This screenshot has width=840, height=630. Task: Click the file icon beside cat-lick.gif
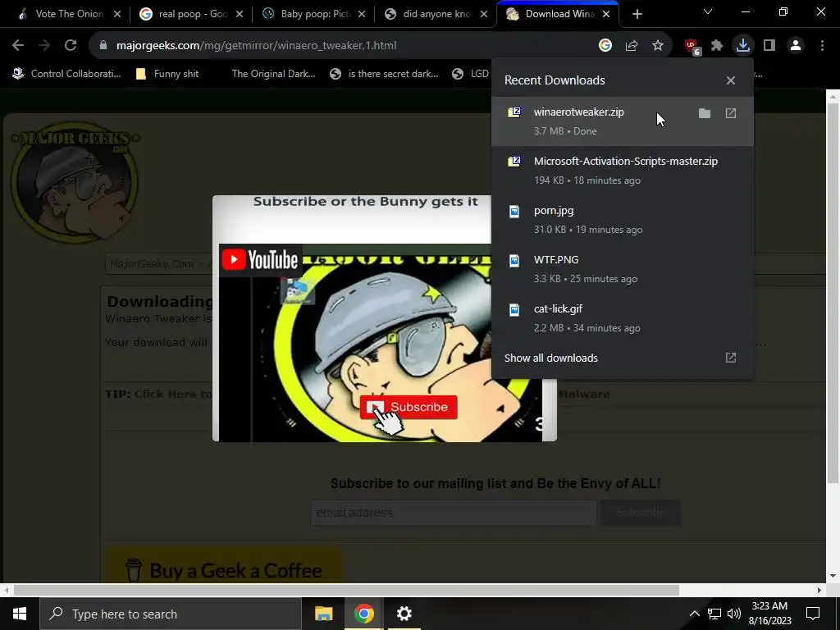click(x=514, y=309)
